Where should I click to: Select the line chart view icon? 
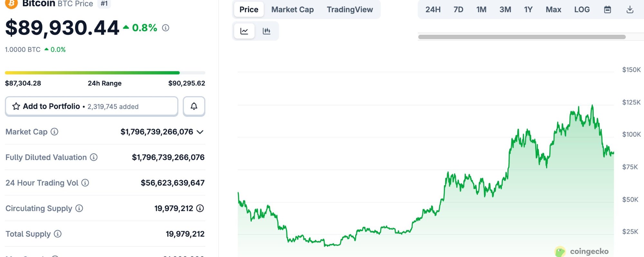coord(244,31)
